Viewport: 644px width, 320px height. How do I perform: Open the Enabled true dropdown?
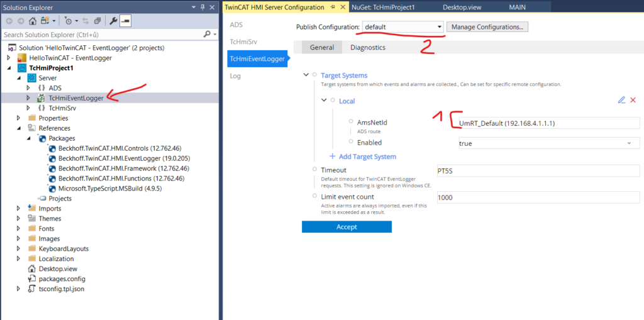tap(629, 143)
